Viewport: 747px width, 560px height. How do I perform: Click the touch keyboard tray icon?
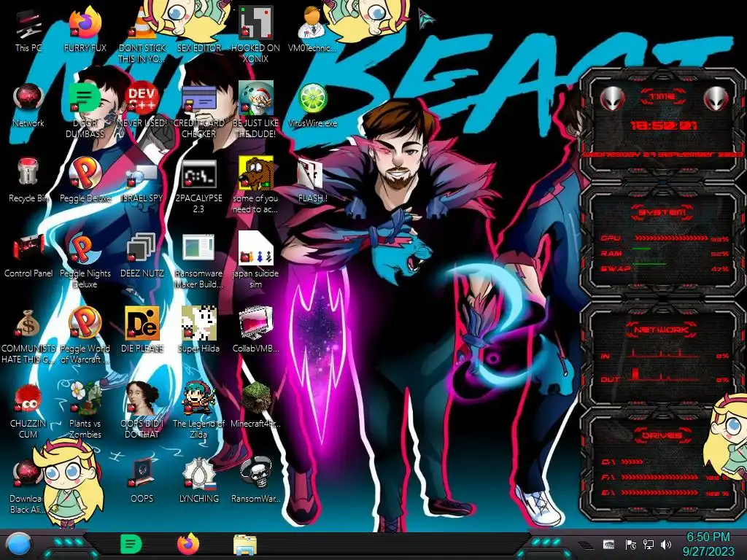click(609, 545)
